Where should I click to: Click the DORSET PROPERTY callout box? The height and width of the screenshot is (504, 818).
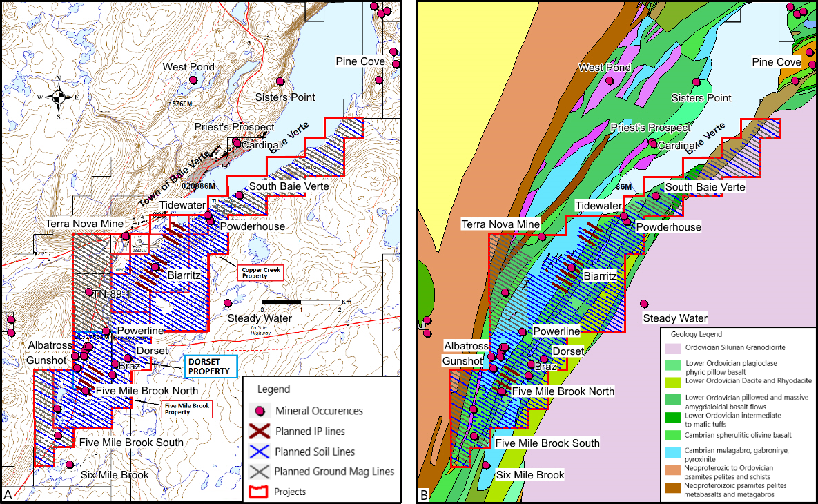[x=211, y=366]
